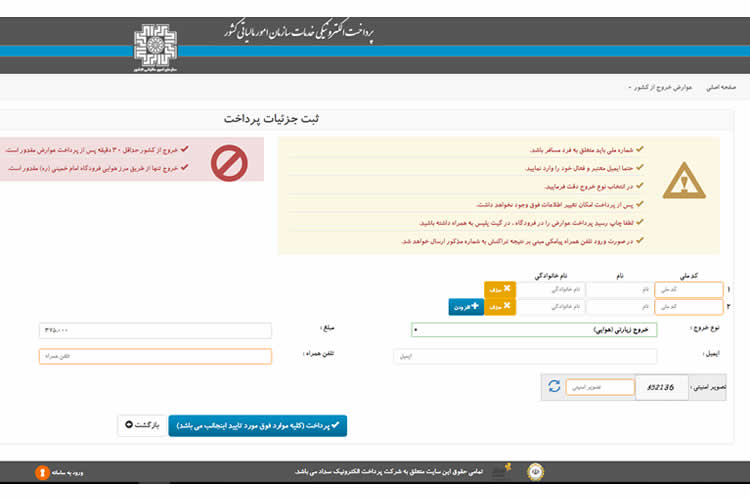Image resolution: width=750 pixels, height=500 pixels.
Task: Remove passenger row 2 with حذف button
Action: tap(500, 306)
